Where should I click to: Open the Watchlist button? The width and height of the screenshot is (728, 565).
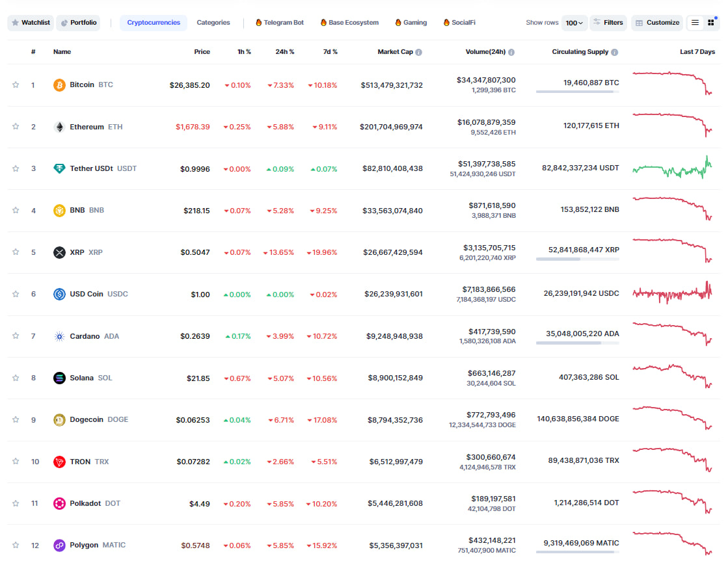click(31, 22)
